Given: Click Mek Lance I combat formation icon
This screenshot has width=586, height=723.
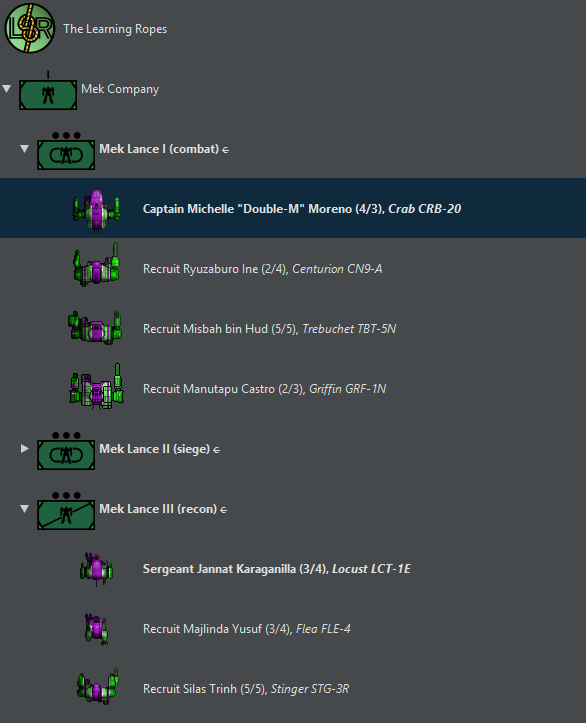Looking at the screenshot, I should tap(66, 151).
